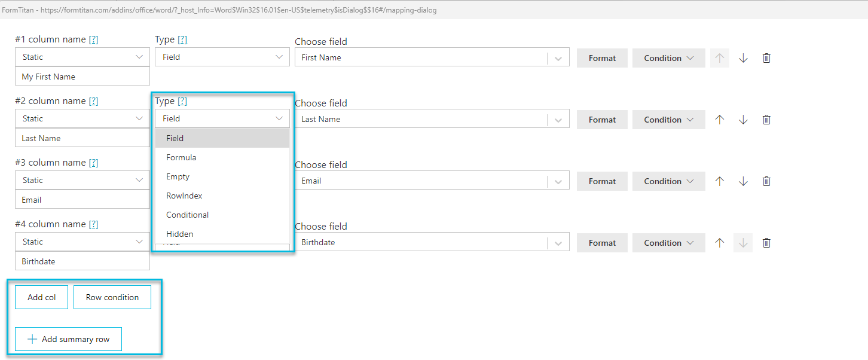Click the plus icon on Add summary row
868x360 pixels.
coord(32,338)
